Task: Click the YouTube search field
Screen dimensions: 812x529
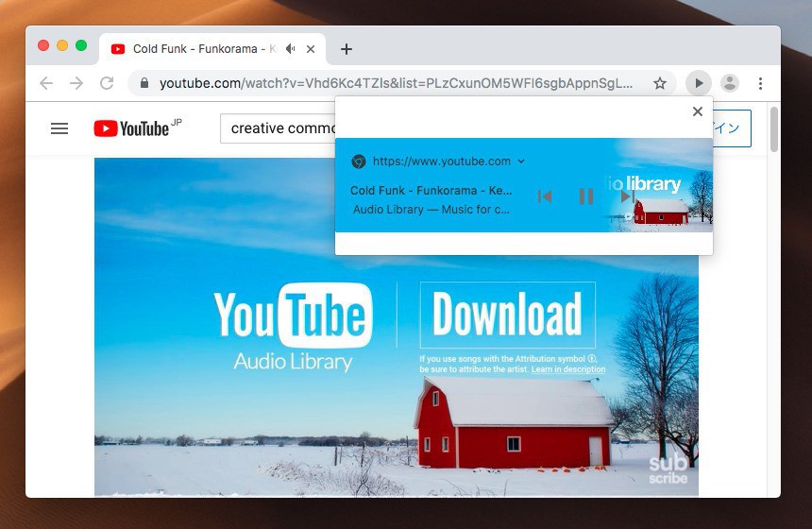Action: click(278, 128)
